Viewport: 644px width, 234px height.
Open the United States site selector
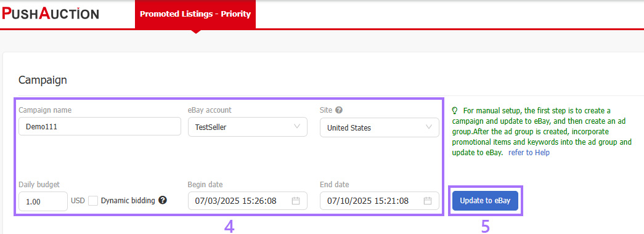click(380, 127)
